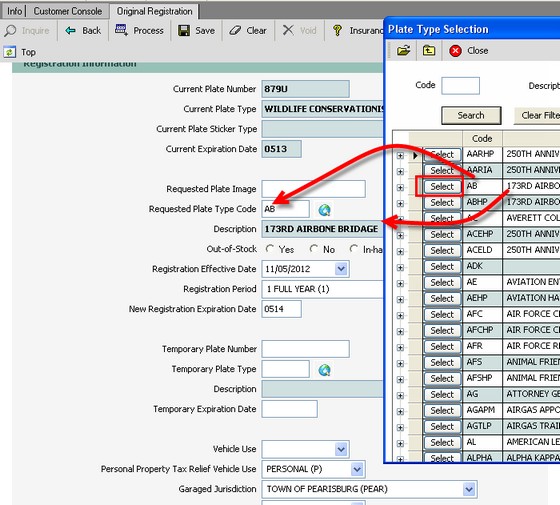Click the Insurance question mark icon
Viewport: 560px width, 505px height.
click(x=337, y=31)
